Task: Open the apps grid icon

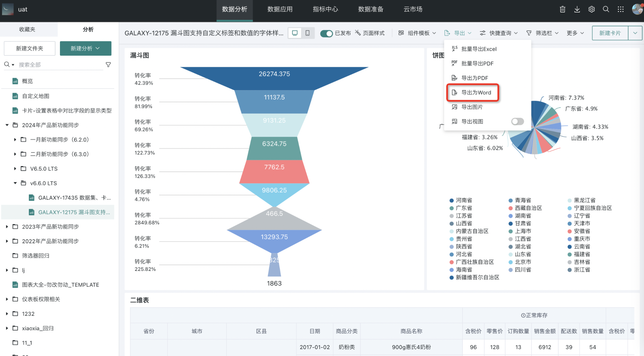Action: click(x=621, y=9)
